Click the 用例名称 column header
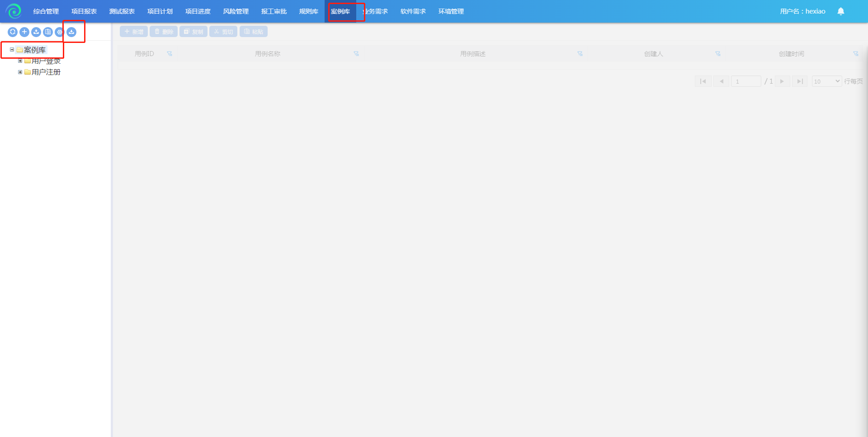This screenshot has width=868, height=437. pyautogui.click(x=268, y=54)
